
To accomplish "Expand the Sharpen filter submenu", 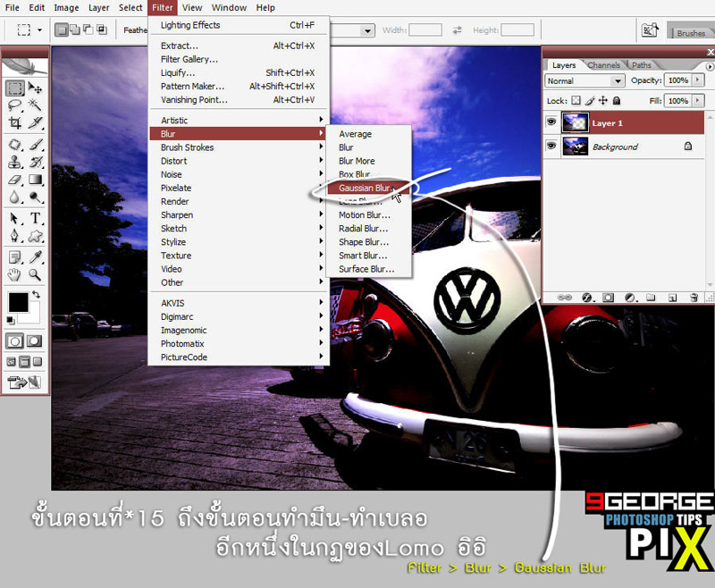I will click(238, 215).
